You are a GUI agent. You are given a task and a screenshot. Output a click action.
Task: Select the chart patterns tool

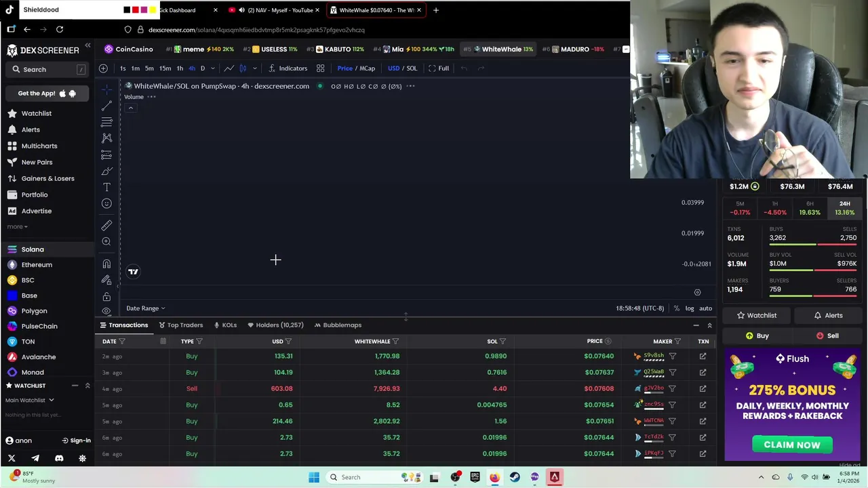[x=106, y=138]
